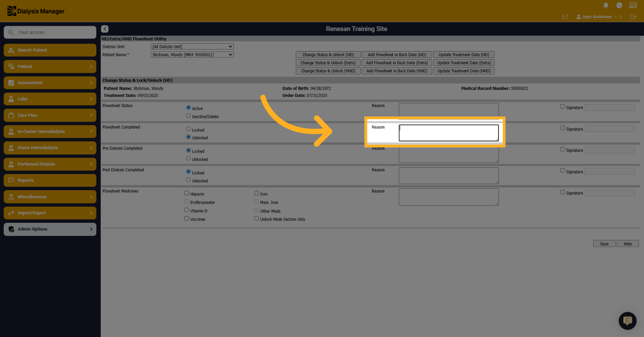Expand the user menu Jaye Anderson
Screen dimensions: 644x337
[x=597, y=17]
